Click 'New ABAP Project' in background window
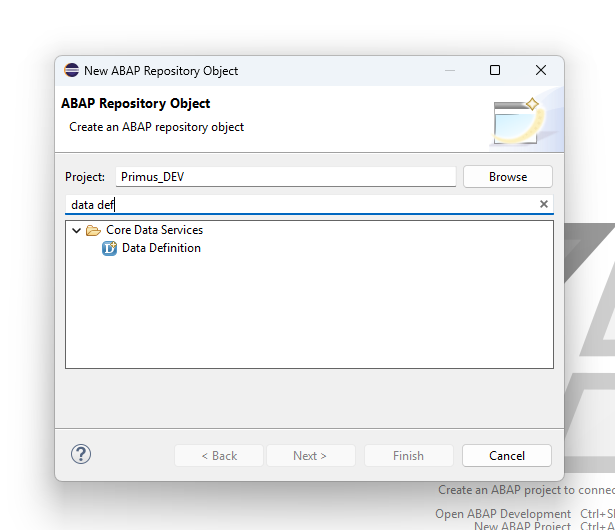The width and height of the screenshot is (615, 530). 522,526
